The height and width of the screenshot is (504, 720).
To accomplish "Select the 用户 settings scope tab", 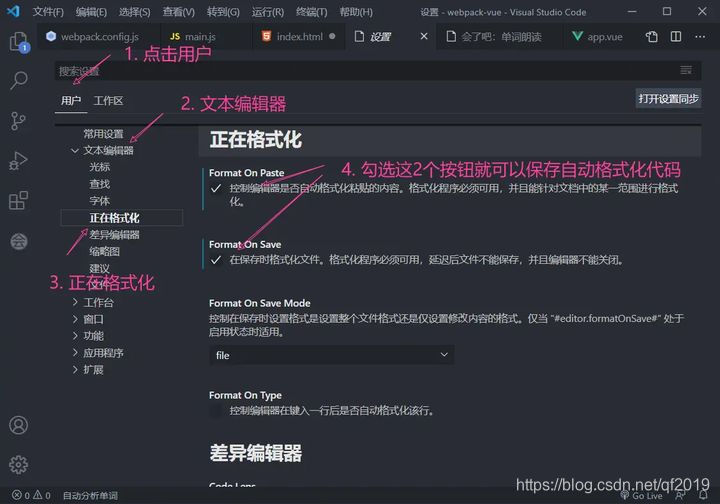I will 71,101.
